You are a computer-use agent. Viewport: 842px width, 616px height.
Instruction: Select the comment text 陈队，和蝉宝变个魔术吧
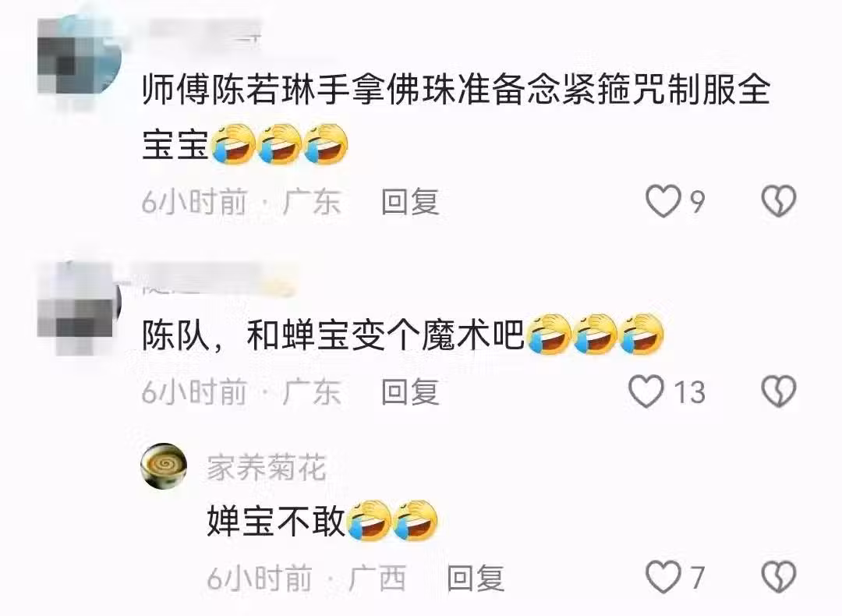coord(333,335)
